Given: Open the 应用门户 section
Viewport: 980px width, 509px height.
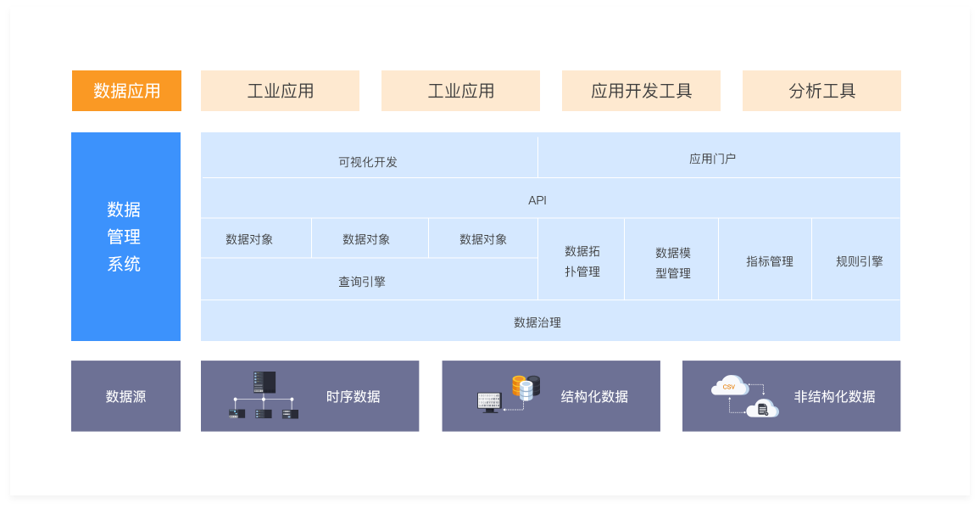Looking at the screenshot, I should [712, 159].
